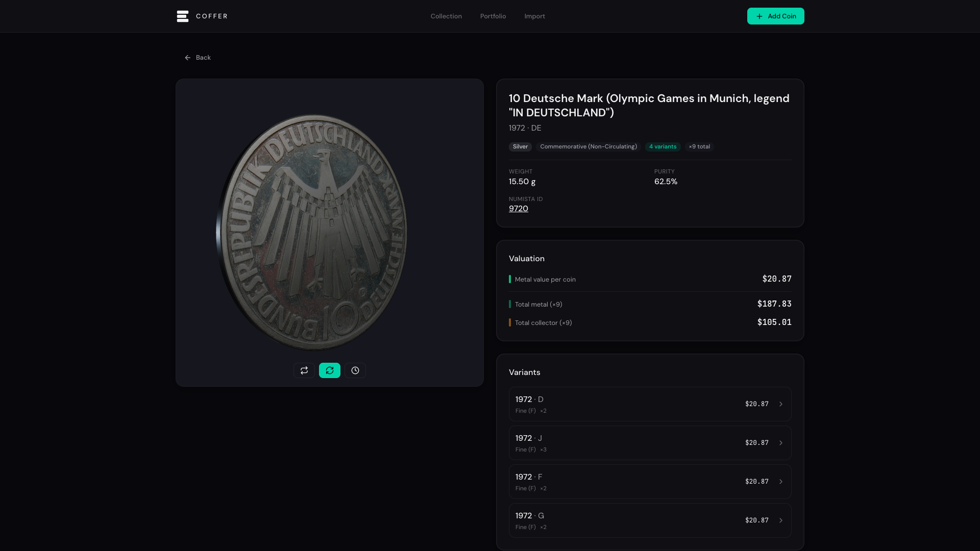Image resolution: width=980 pixels, height=551 pixels.
Task: Click the Commemorative (Non-Circulating) tag
Action: pos(588,147)
